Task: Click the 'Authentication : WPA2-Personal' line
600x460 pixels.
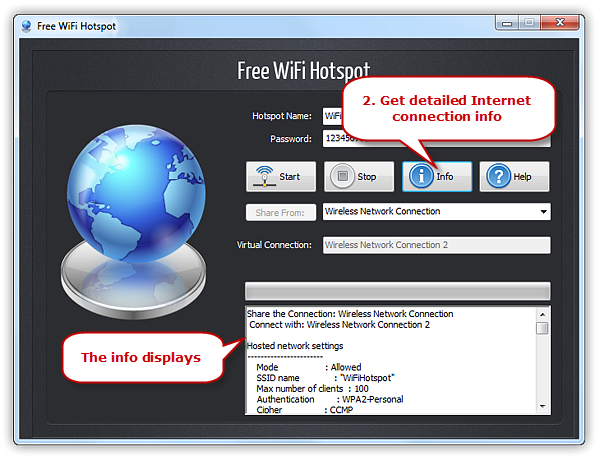Action: (x=329, y=400)
